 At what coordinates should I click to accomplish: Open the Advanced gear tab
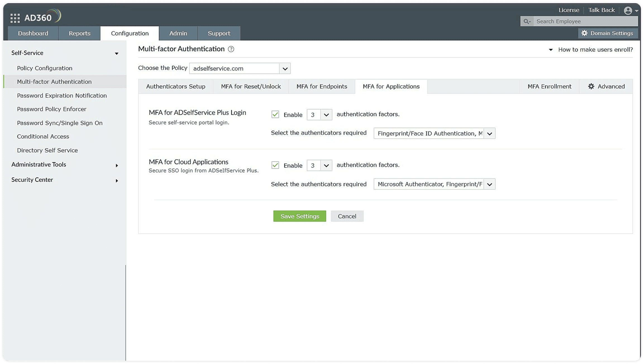606,86
